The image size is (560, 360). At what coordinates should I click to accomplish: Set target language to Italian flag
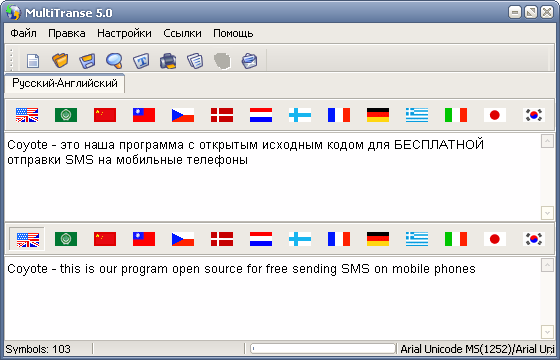coord(456,239)
